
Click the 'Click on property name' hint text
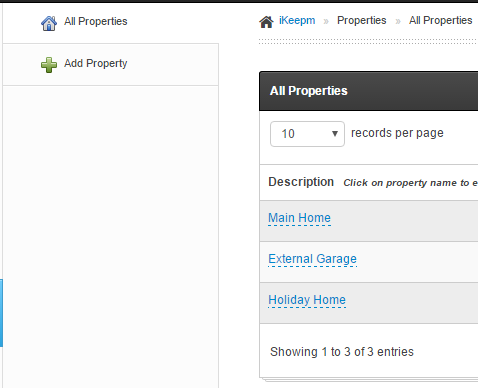(x=411, y=183)
